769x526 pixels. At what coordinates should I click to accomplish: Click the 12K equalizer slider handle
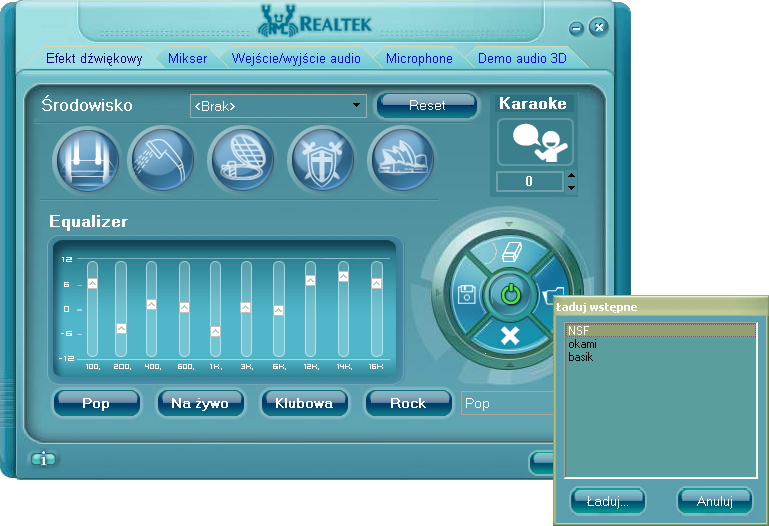[310, 280]
